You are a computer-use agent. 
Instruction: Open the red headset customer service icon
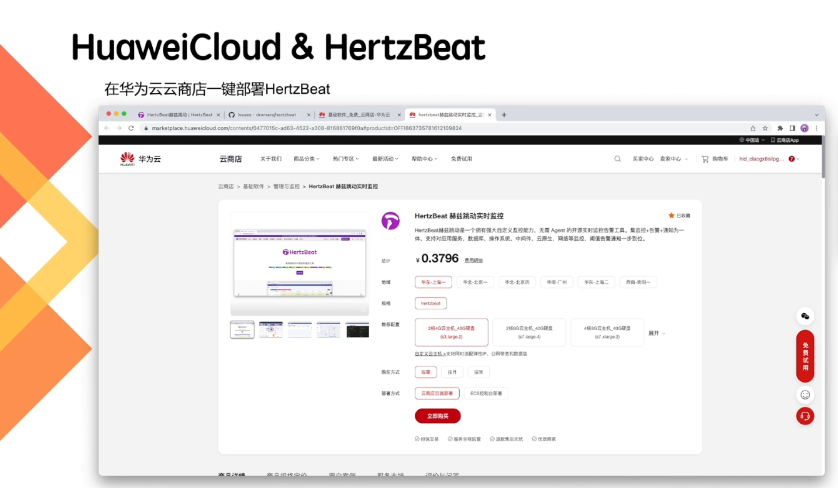[805, 416]
